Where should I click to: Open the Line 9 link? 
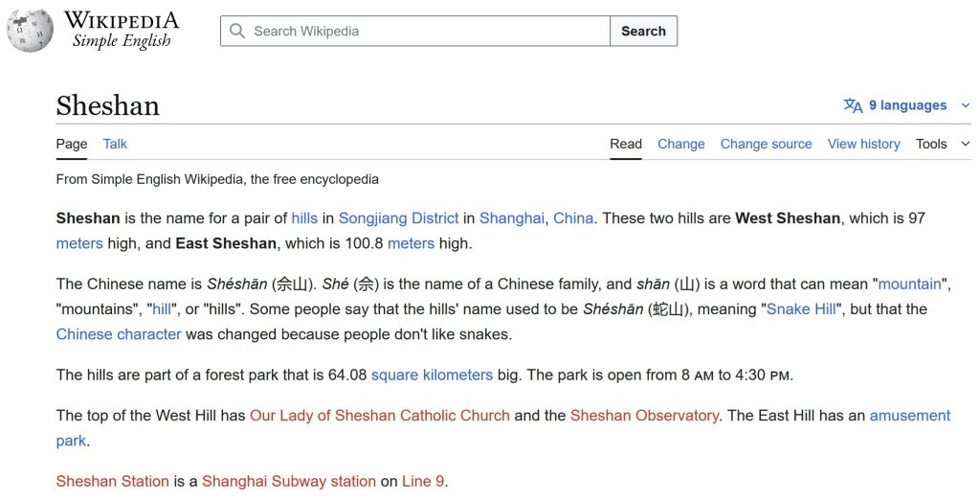click(x=423, y=481)
